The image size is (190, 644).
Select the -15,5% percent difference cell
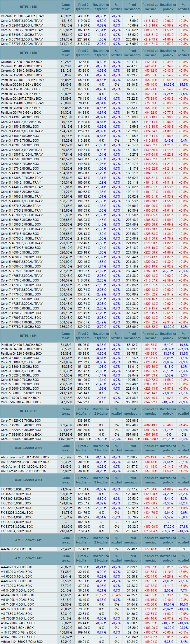[x=183, y=85]
